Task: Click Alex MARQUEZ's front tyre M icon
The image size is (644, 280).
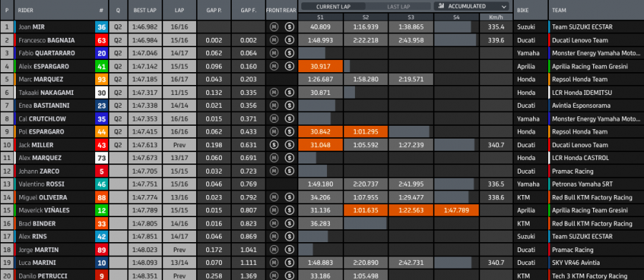Action: 273,159
